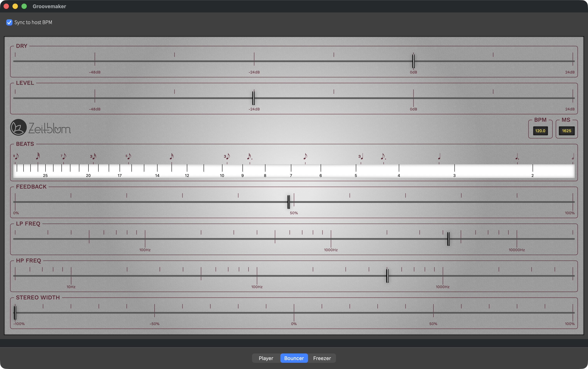Select the sixteenth-note triplet icon in BEATS

93,156
